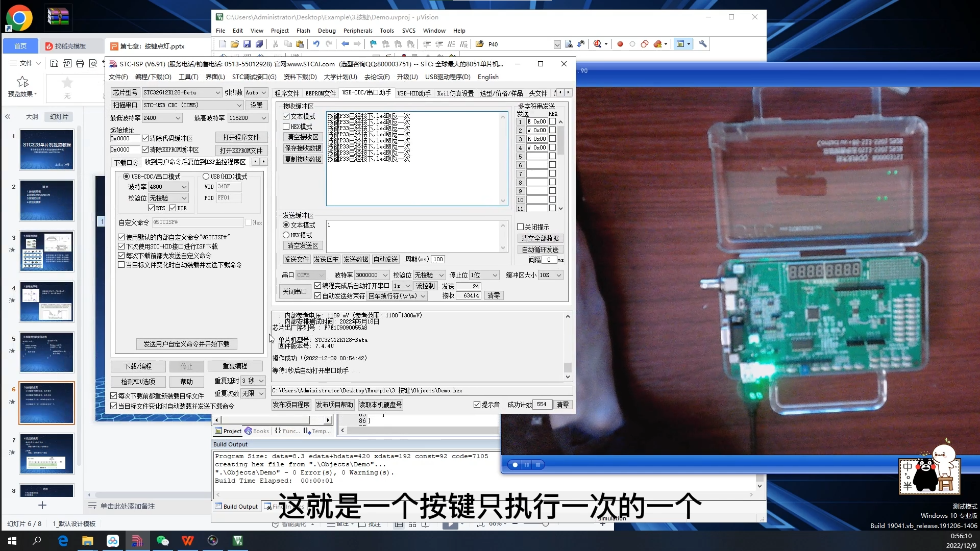980x551 pixels.
Task: Open serial assistant baud rate 3000000 dropdown
Action: [x=372, y=275]
